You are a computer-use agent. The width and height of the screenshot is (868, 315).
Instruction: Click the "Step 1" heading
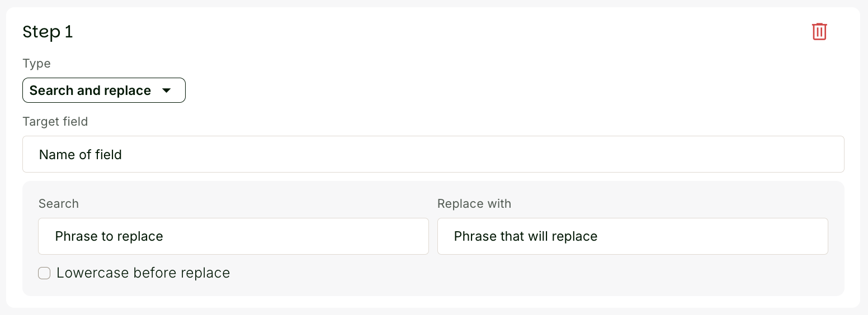[48, 32]
